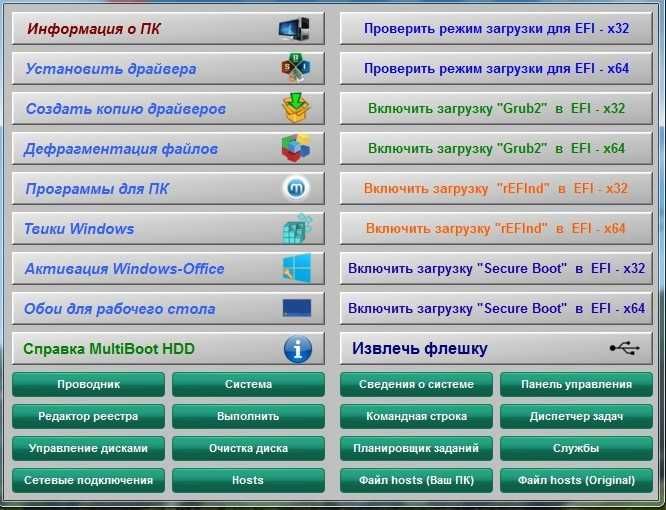
Task: Click the computer icon beside Информация о ПК
Action: [294, 28]
